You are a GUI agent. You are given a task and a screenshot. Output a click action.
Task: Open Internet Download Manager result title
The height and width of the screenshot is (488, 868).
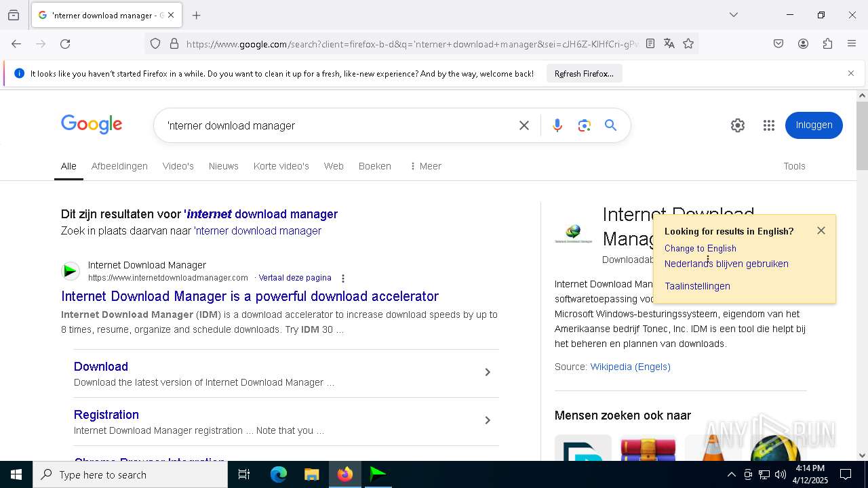tap(250, 296)
